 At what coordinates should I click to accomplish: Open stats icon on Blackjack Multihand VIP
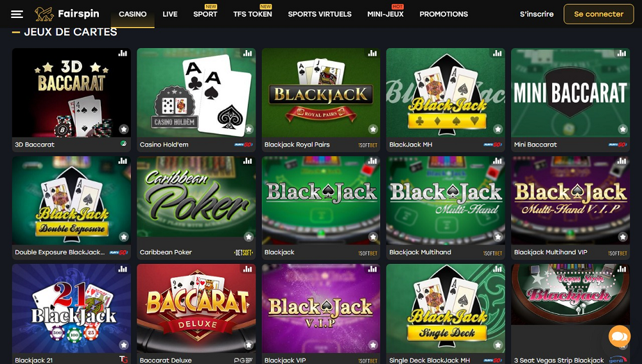pos(621,161)
